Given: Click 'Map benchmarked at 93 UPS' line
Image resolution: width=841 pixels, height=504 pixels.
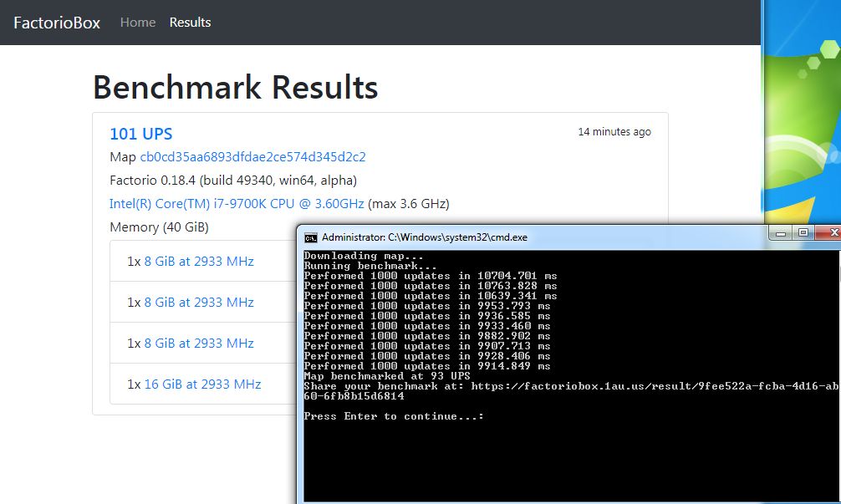Looking at the screenshot, I should coord(387,376).
